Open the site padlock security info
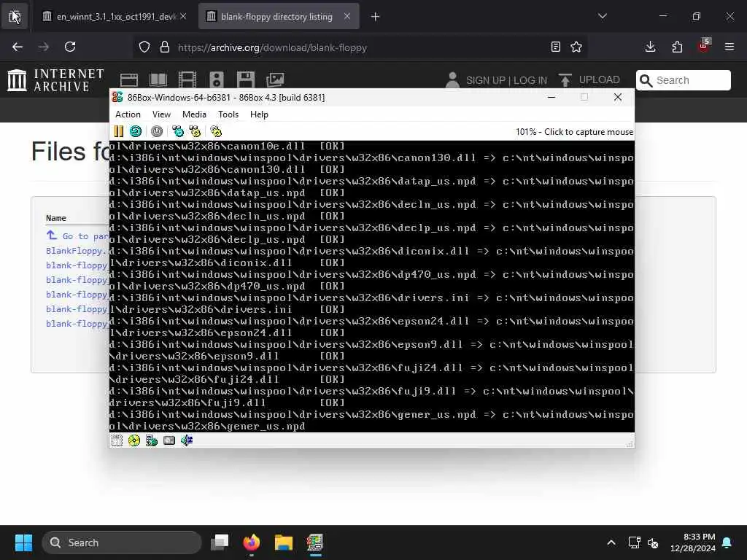Viewport: 747px width, 560px height. point(165,47)
